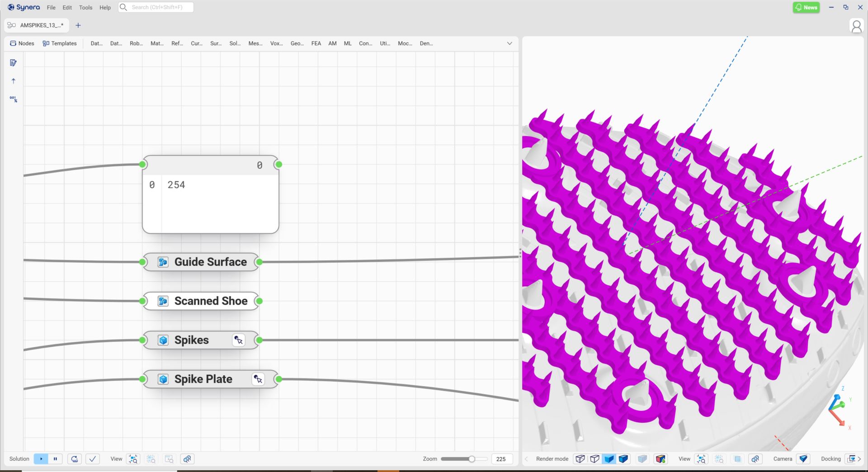The width and height of the screenshot is (868, 472).
Task: Expand the node category list chevron
Action: point(509,43)
